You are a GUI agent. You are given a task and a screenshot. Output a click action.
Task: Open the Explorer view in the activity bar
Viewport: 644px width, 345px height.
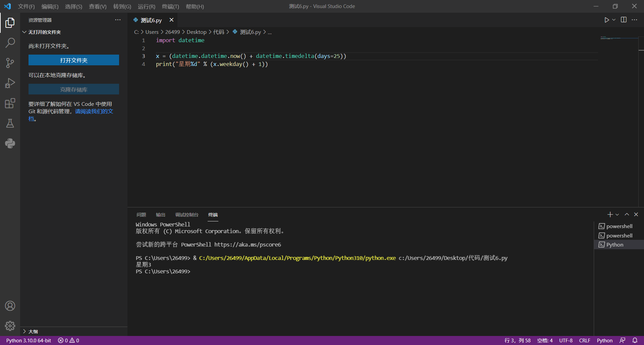[x=10, y=23]
